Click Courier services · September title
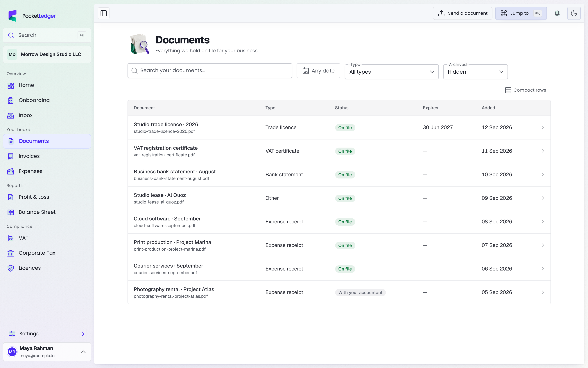Image resolution: width=588 pixels, height=368 pixels. point(168,266)
